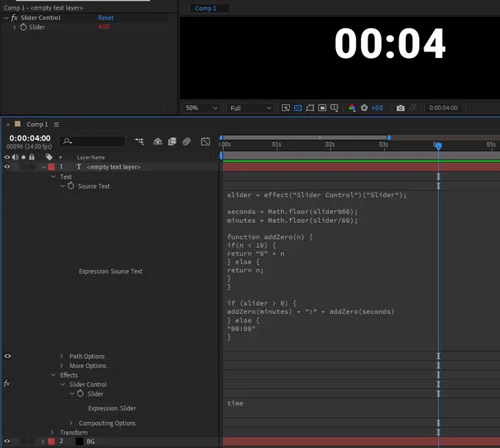Screen dimensions: 500x448
Task: Click the timeline layer search field
Action: coord(93,141)
